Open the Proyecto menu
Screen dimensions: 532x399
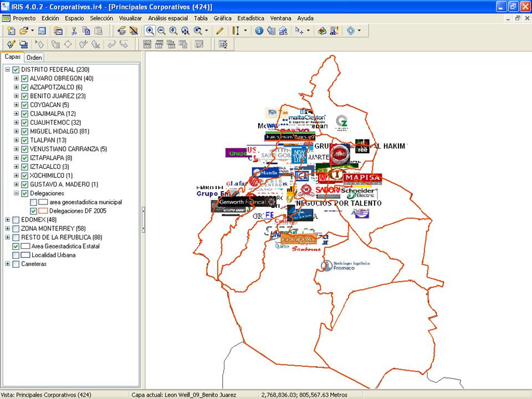pos(24,18)
